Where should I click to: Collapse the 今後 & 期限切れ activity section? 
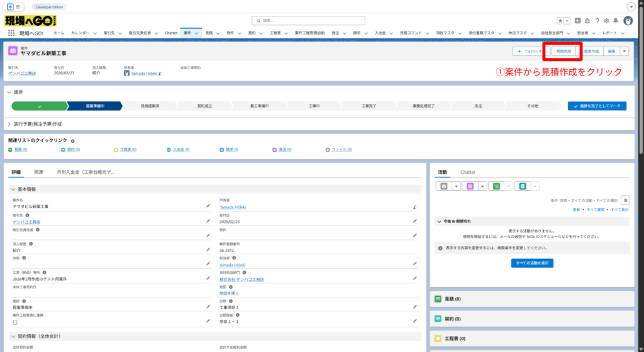[x=440, y=221]
